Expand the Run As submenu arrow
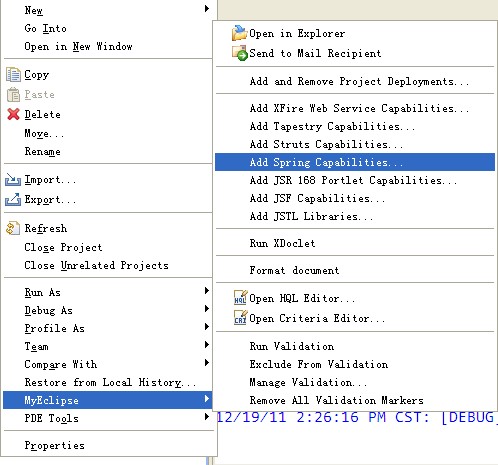Viewport: 498px width, 465px height. pos(207,291)
